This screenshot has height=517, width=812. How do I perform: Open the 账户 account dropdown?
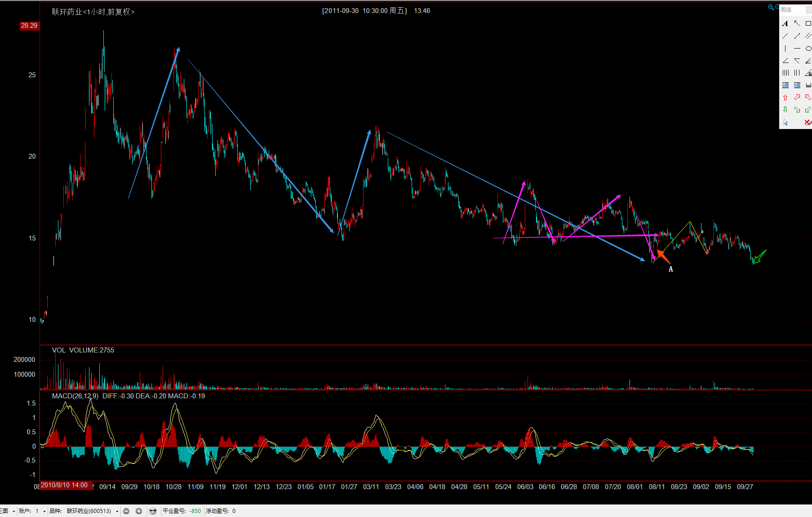click(44, 511)
